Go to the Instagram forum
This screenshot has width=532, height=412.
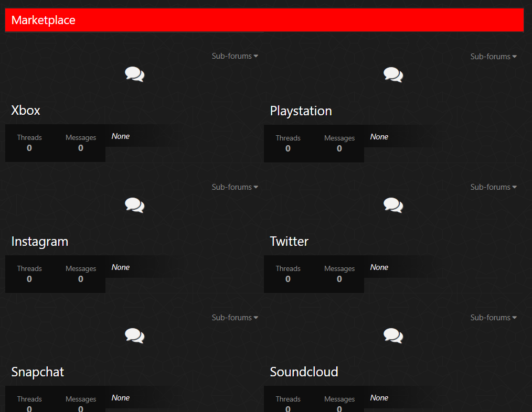[x=40, y=242]
